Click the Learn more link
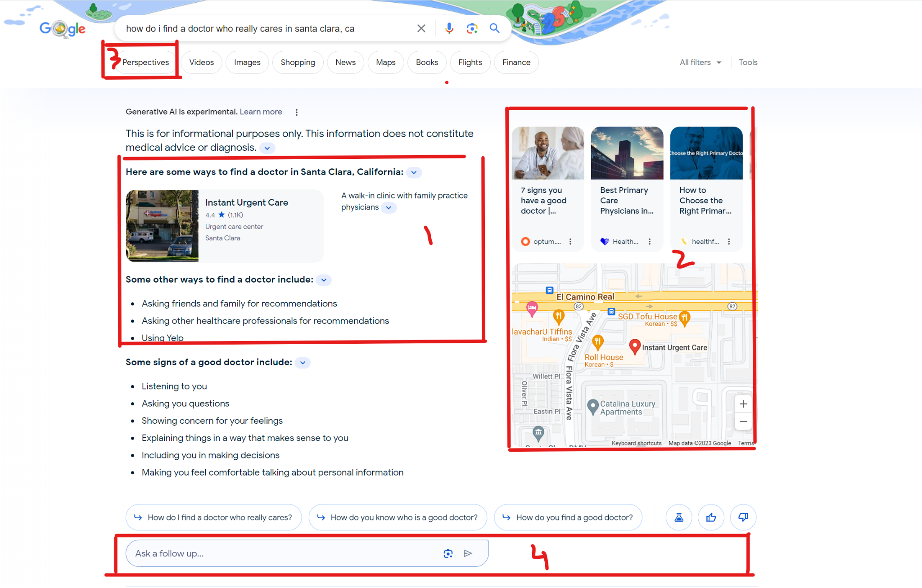This screenshot has height=588, width=922. [x=261, y=112]
